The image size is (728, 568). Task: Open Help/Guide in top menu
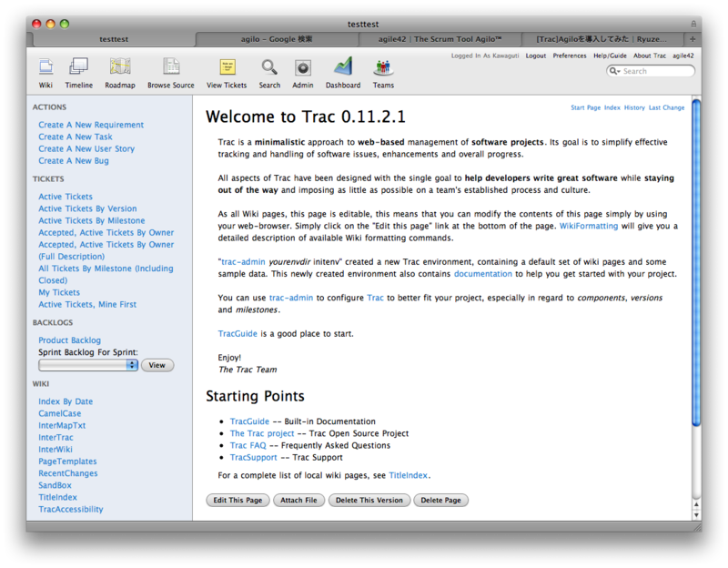tap(610, 56)
